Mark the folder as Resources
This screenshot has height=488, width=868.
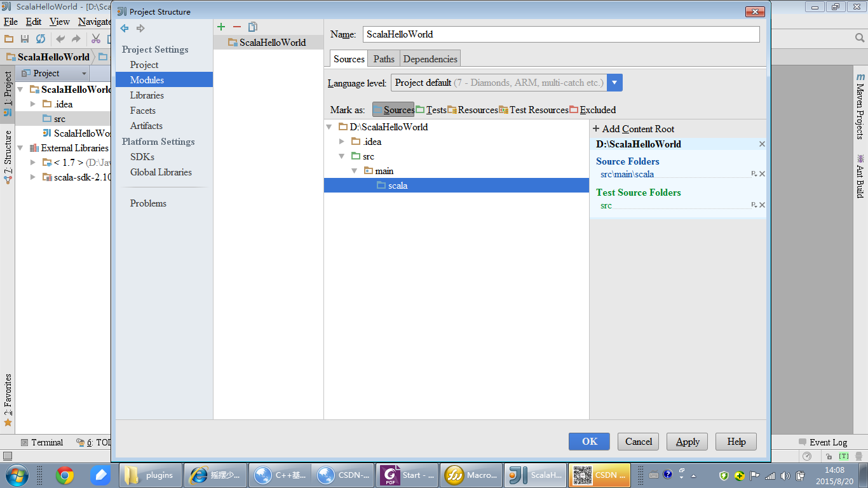tap(473, 110)
